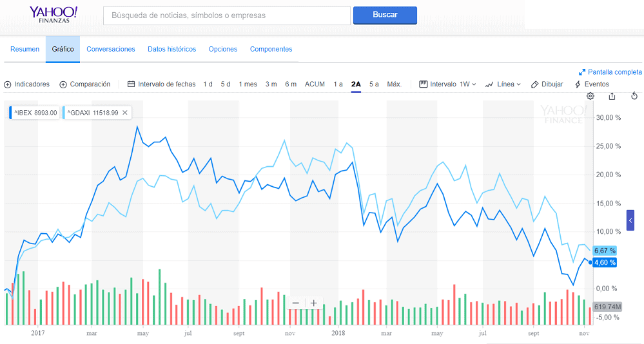Open chart settings gear icon
The image size is (644, 344).
[x=590, y=96]
